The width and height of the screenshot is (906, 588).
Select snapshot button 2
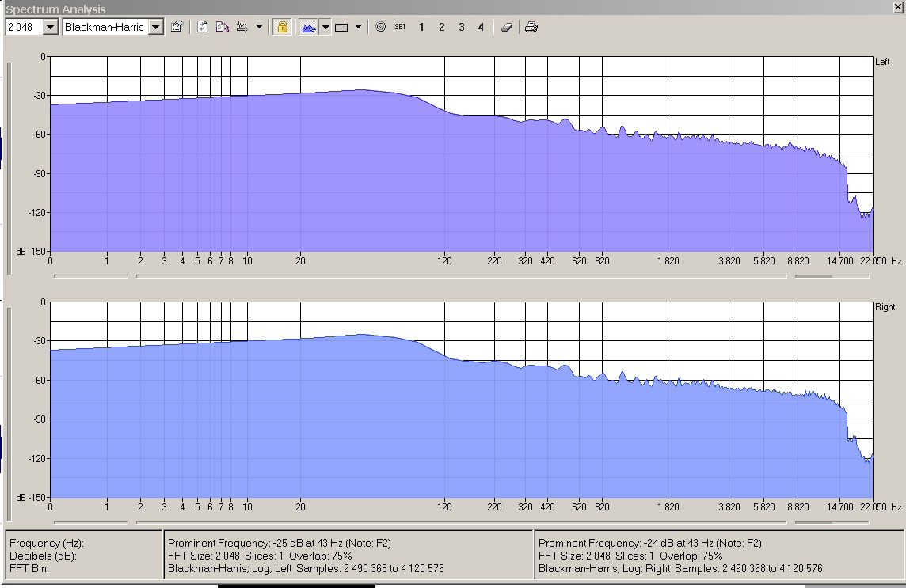point(442,27)
